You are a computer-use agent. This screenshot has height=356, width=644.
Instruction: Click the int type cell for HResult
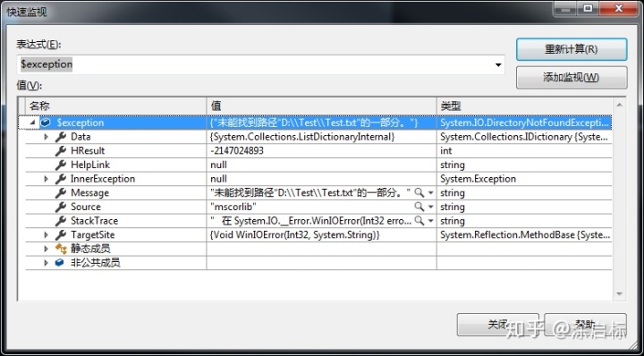524,150
